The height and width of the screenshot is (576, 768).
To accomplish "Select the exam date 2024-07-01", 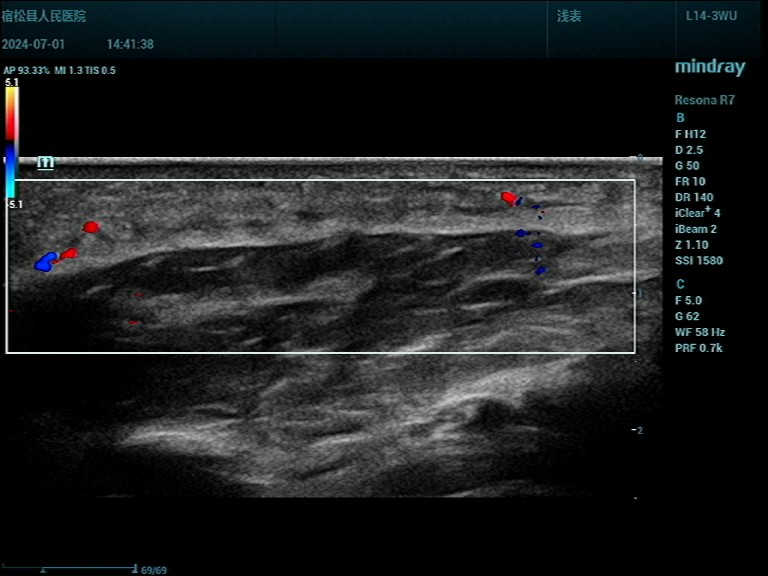I will [x=33, y=44].
